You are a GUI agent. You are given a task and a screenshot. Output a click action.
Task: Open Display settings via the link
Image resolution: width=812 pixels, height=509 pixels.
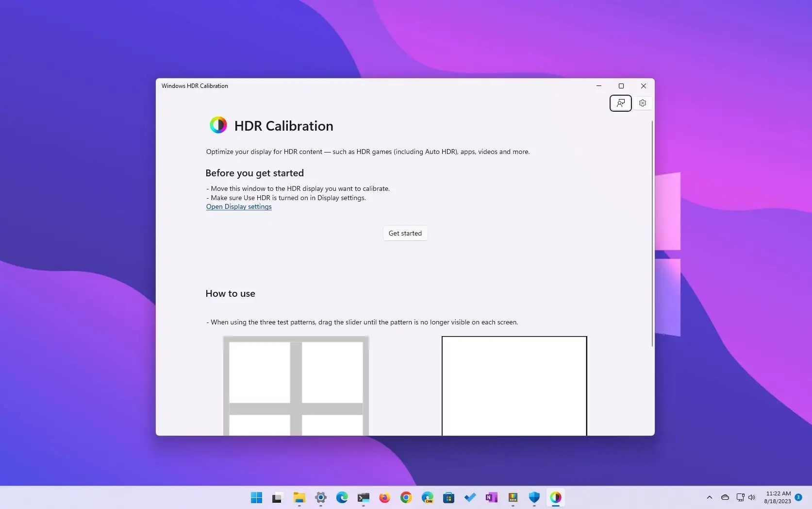238,206
